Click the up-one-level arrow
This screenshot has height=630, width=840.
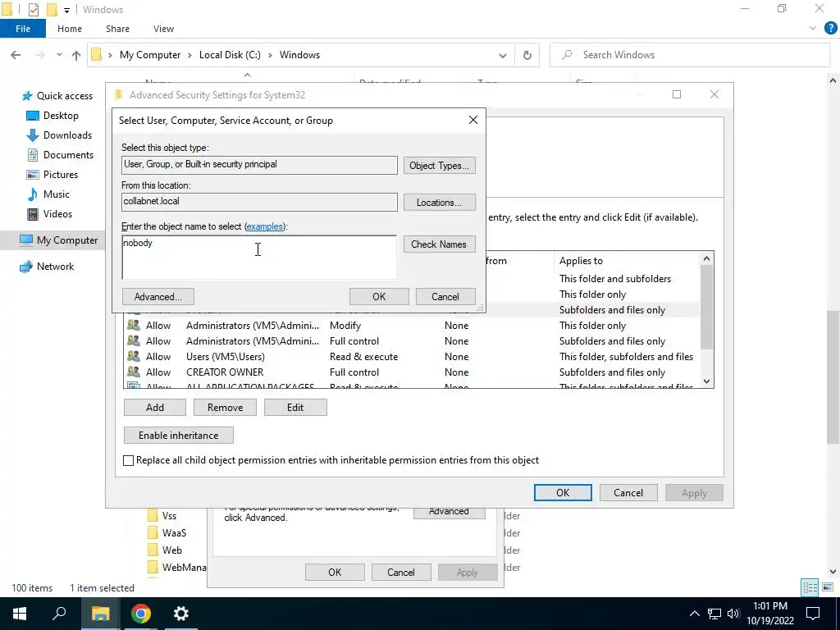point(76,55)
